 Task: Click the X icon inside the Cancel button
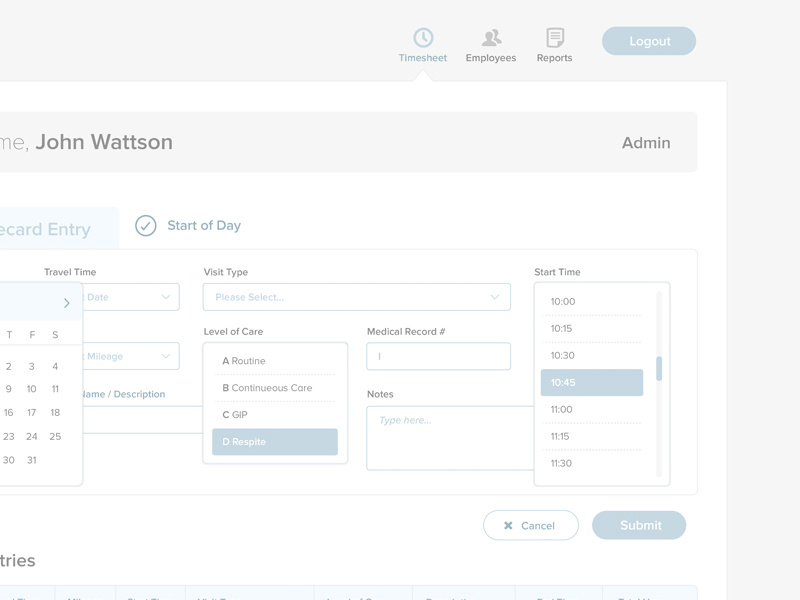(510, 525)
